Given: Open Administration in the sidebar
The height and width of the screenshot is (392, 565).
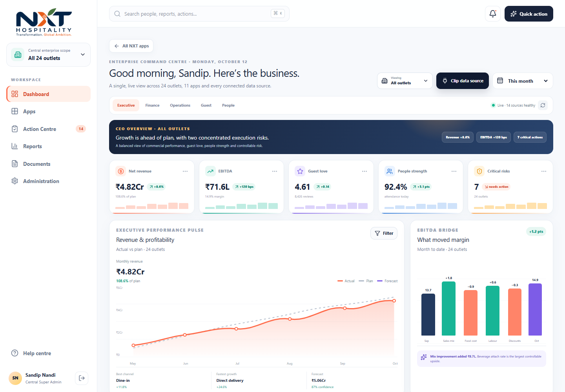Looking at the screenshot, I should [x=48, y=181].
